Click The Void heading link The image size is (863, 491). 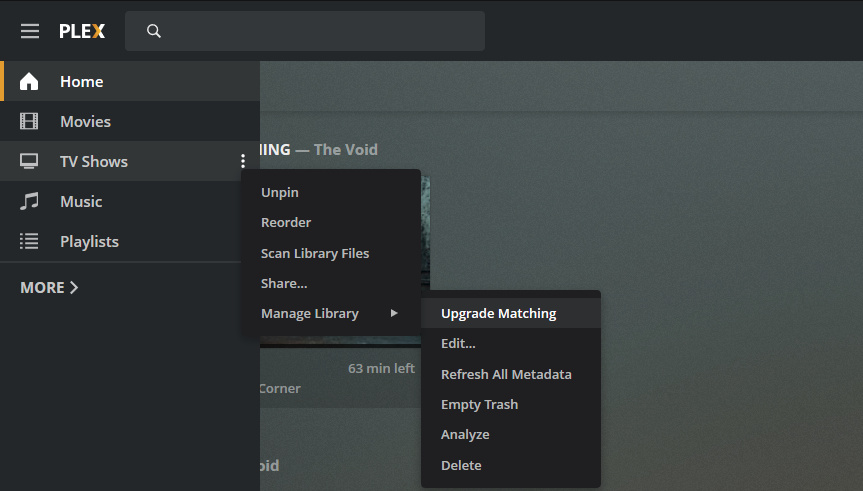pyautogui.click(x=346, y=150)
